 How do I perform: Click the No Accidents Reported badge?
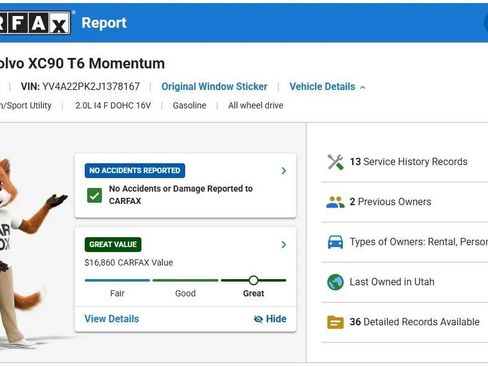click(x=135, y=171)
